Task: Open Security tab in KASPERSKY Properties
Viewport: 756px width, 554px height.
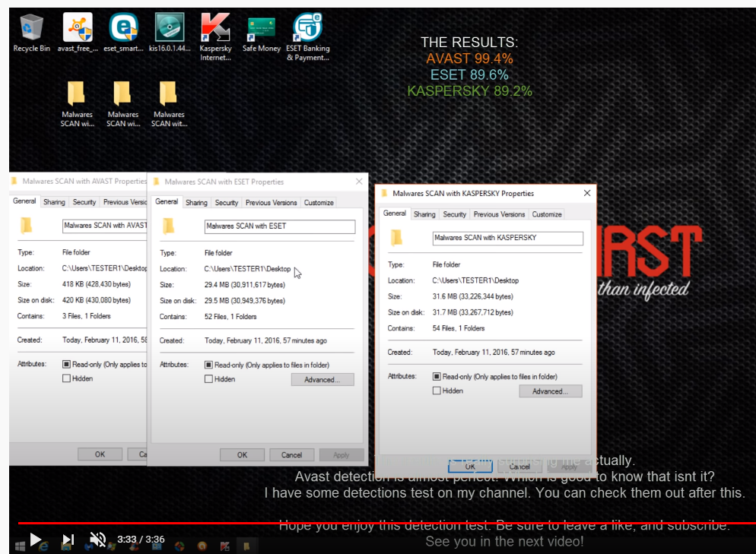Action: tap(455, 214)
